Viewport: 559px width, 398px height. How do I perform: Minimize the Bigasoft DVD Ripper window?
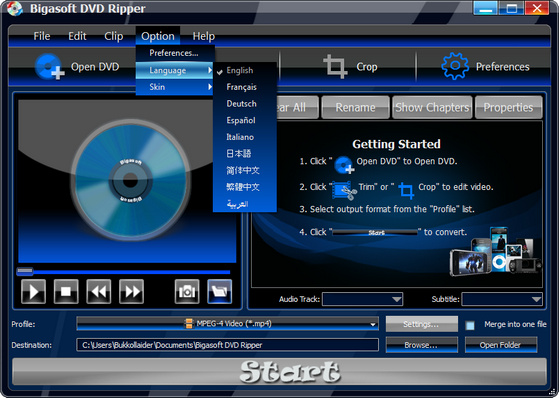pyautogui.click(x=486, y=8)
